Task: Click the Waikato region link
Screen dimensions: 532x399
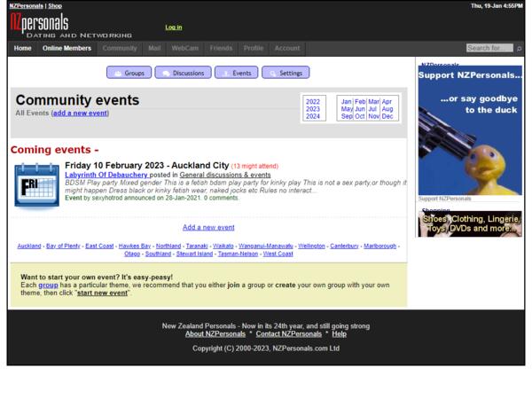Action: [x=223, y=246]
